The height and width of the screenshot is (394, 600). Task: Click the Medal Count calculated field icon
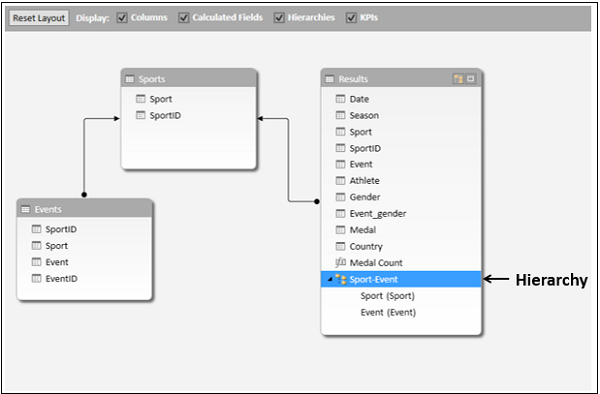tap(340, 262)
